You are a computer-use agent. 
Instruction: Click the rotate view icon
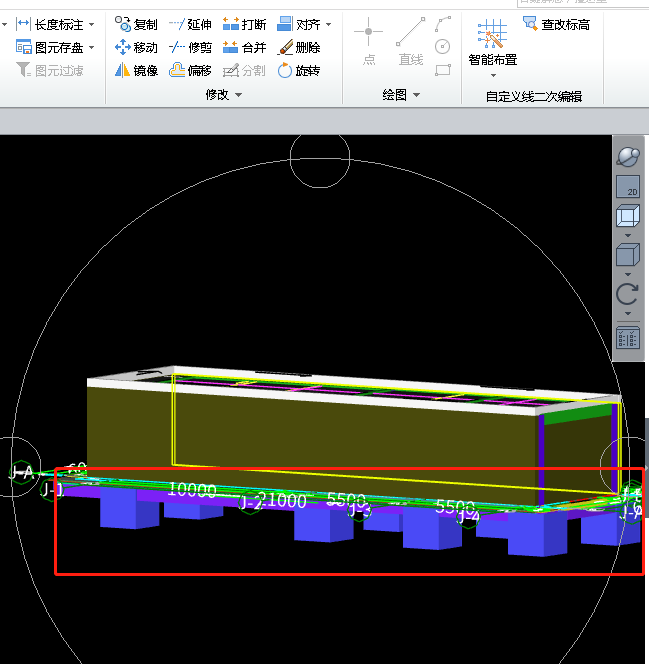627,294
